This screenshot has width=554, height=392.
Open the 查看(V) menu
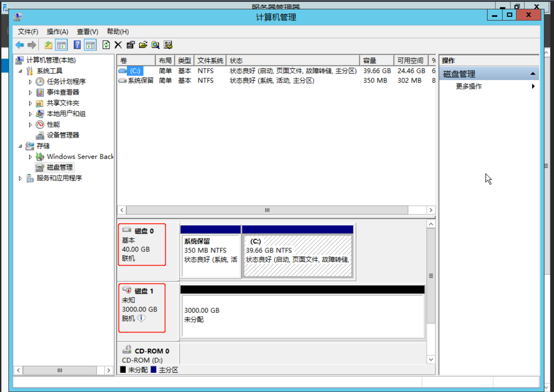[x=87, y=32]
